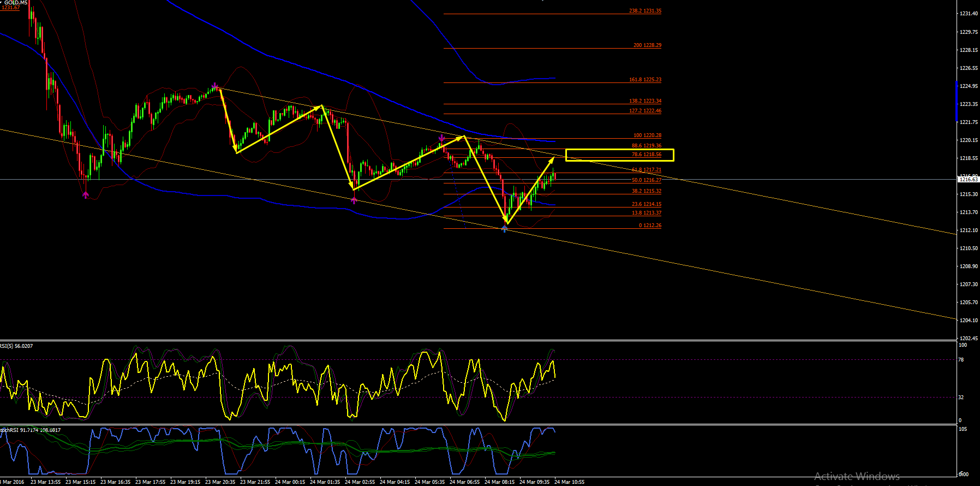
Task: Click the 1204.10 price scale value
Action: pos(969,321)
